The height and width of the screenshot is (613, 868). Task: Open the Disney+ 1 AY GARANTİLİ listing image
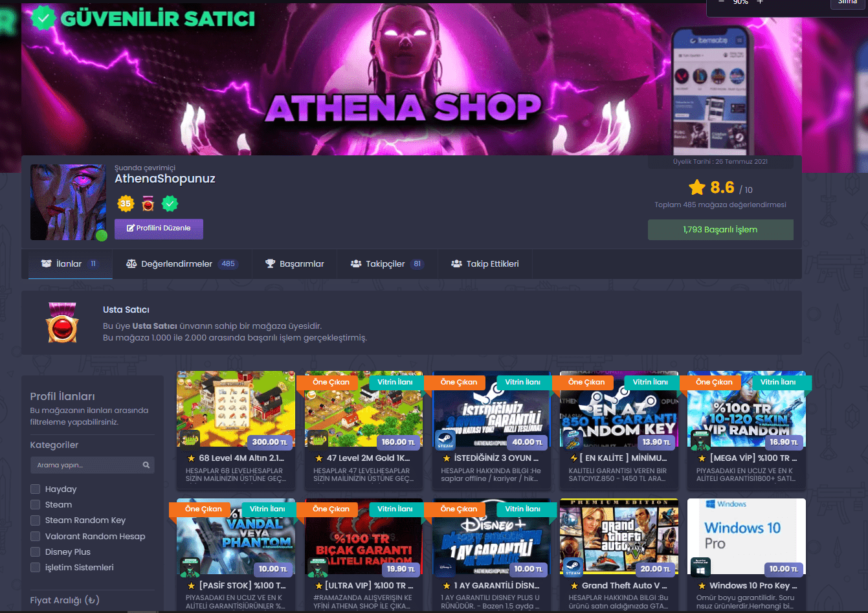[491, 537]
